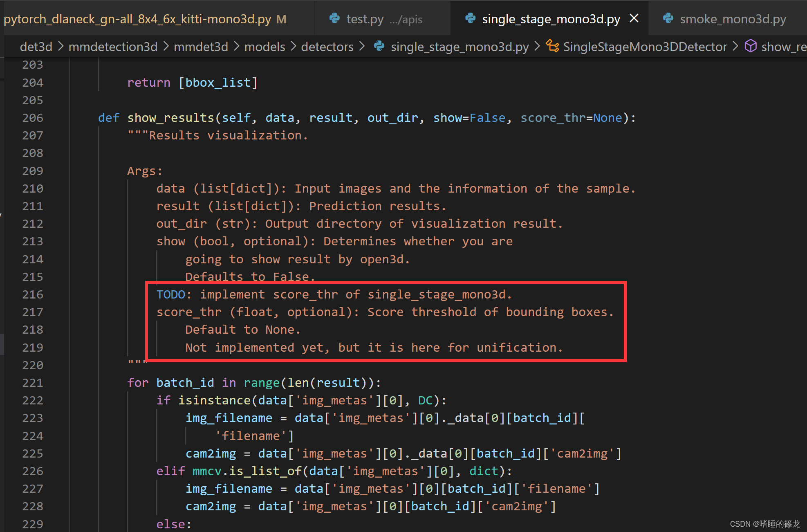
Task: Click Python icon on smoke_mono3d.py tab
Action: pyautogui.click(x=668, y=18)
